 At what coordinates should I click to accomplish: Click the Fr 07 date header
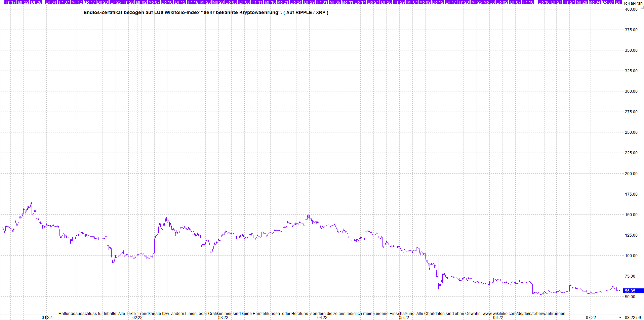(x=64, y=2)
